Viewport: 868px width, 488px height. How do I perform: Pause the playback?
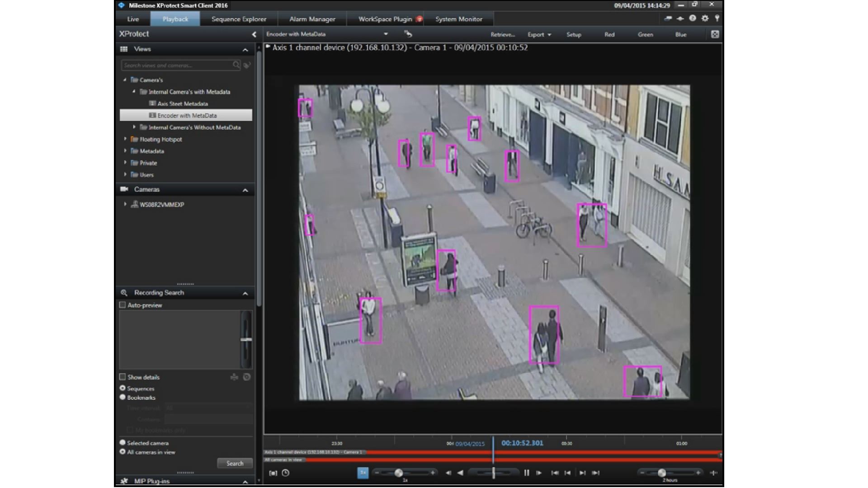click(x=527, y=473)
